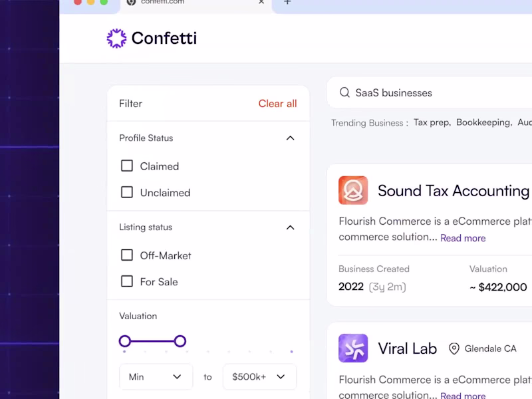Open the Min valuation dropdown
This screenshot has height=399, width=532.
pos(156,376)
